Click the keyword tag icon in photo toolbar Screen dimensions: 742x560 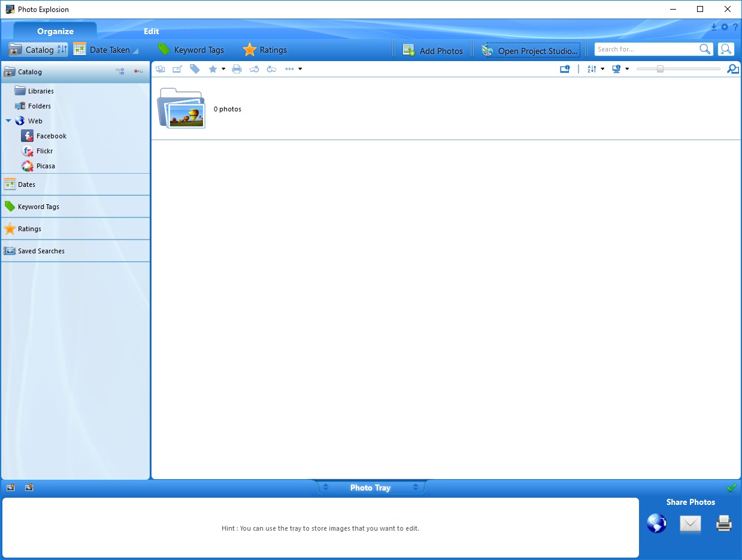click(195, 69)
